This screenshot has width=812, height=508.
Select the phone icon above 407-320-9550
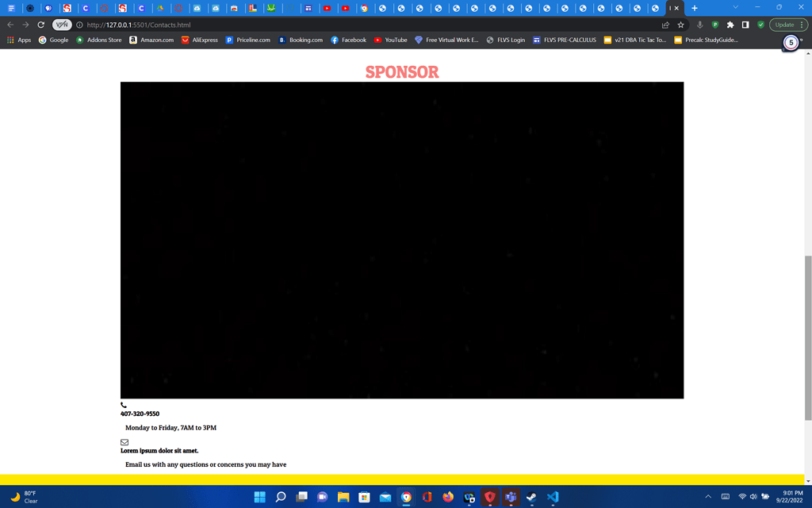[124, 404]
